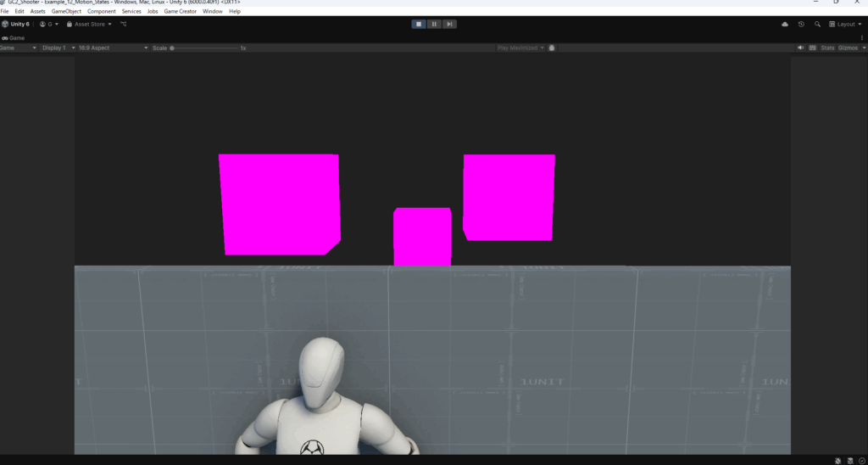The image size is (868, 465).
Task: Open the Assets menu
Action: pyautogui.click(x=37, y=11)
